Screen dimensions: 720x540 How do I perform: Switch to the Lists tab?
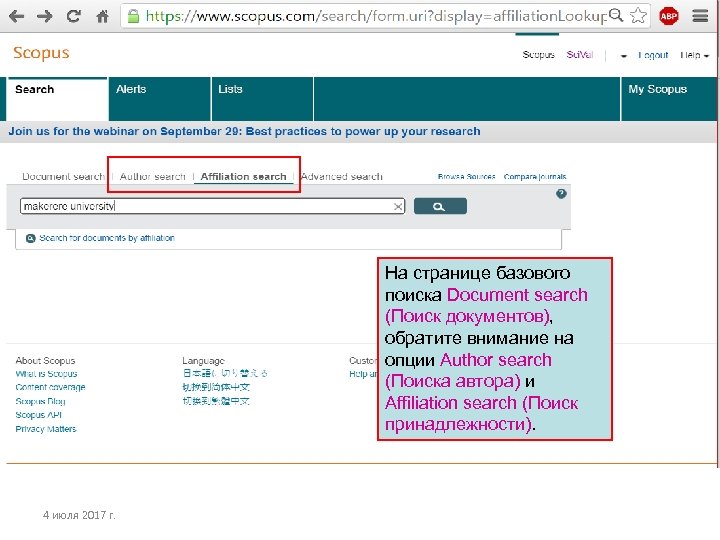click(x=262, y=99)
